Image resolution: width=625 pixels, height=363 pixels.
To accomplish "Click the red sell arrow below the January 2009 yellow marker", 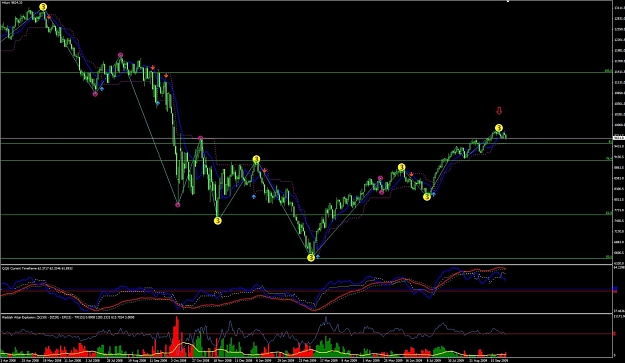I will pos(265,171).
